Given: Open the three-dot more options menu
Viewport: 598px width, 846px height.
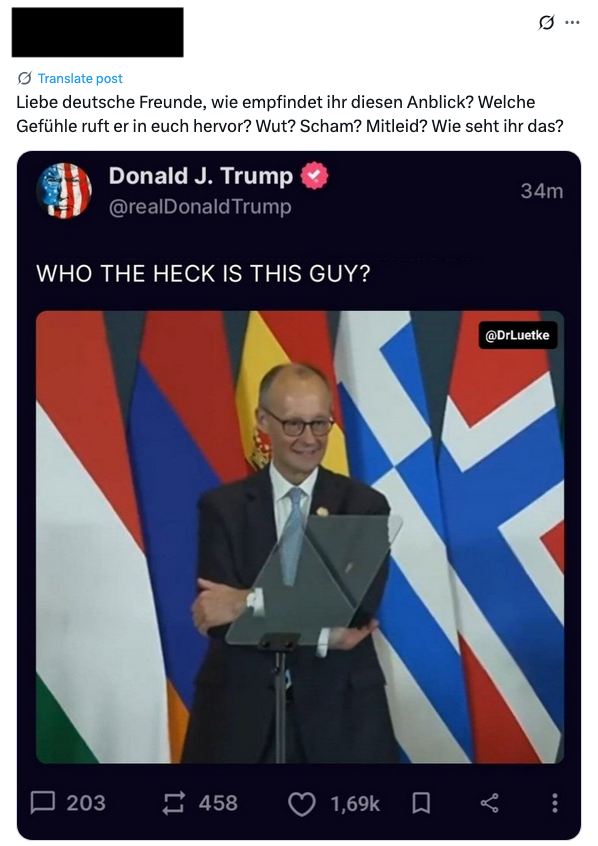Looking at the screenshot, I should 572,23.
